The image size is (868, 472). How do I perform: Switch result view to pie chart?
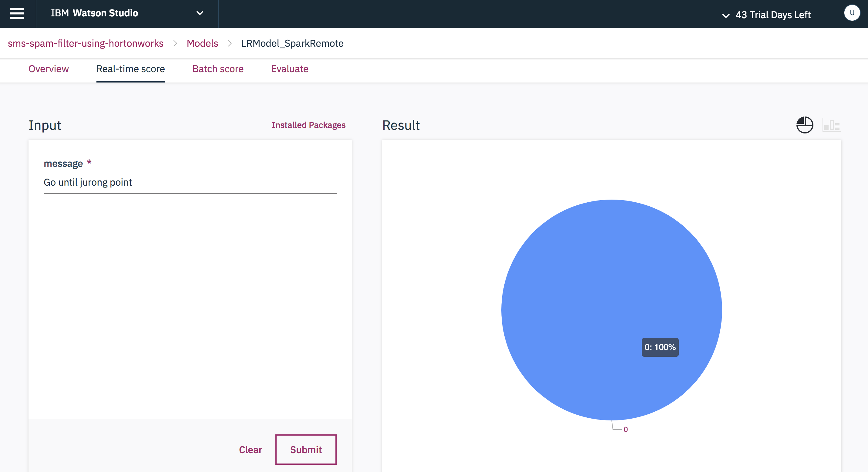coord(804,125)
